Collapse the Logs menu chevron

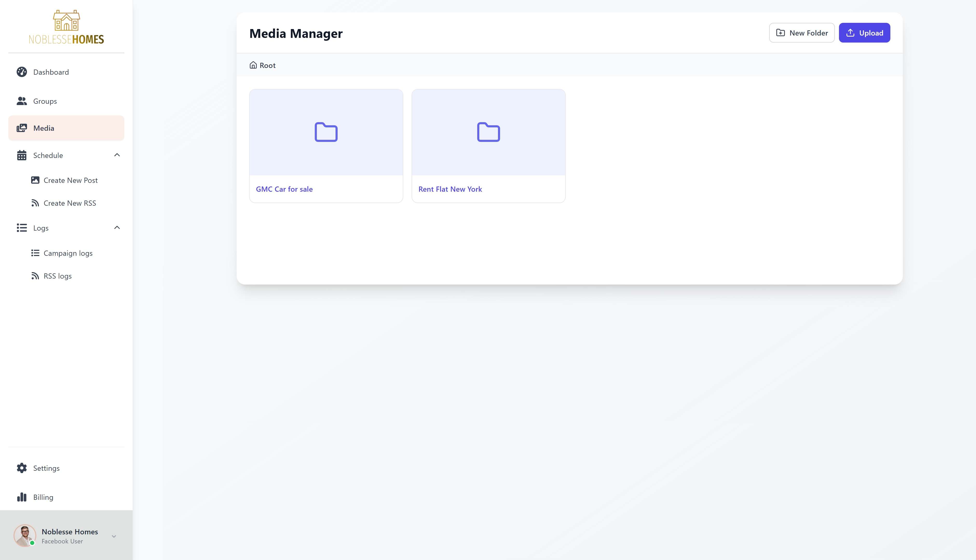pos(117,228)
